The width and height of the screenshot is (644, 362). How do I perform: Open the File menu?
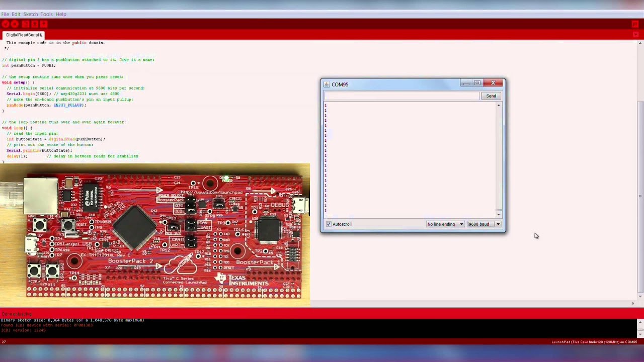point(5,14)
